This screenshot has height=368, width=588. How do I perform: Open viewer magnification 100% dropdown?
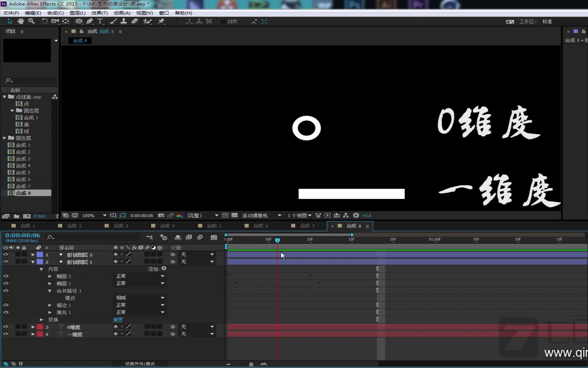tap(94, 215)
